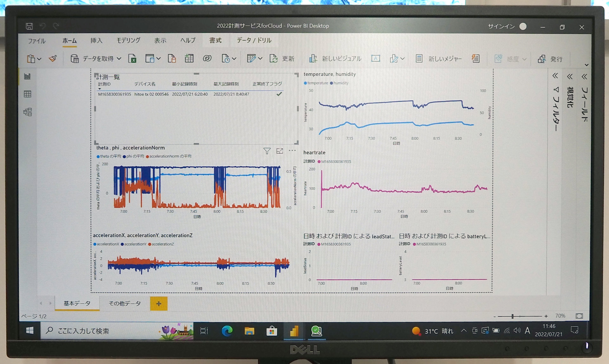Viewport: 609px width, 364px height.
Task: Open the 挿入 ribbon tab
Action: coord(96,41)
